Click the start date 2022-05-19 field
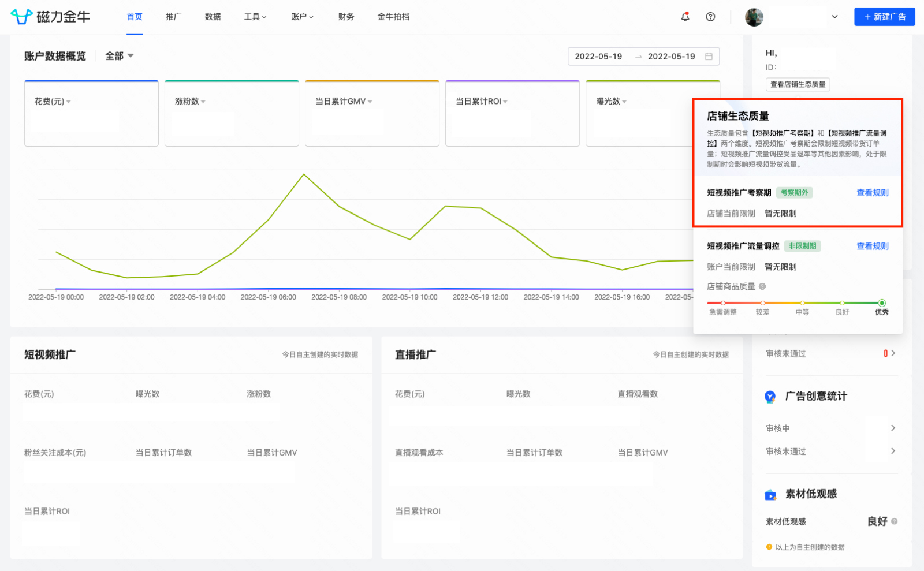This screenshot has height=571, width=924. 598,57
